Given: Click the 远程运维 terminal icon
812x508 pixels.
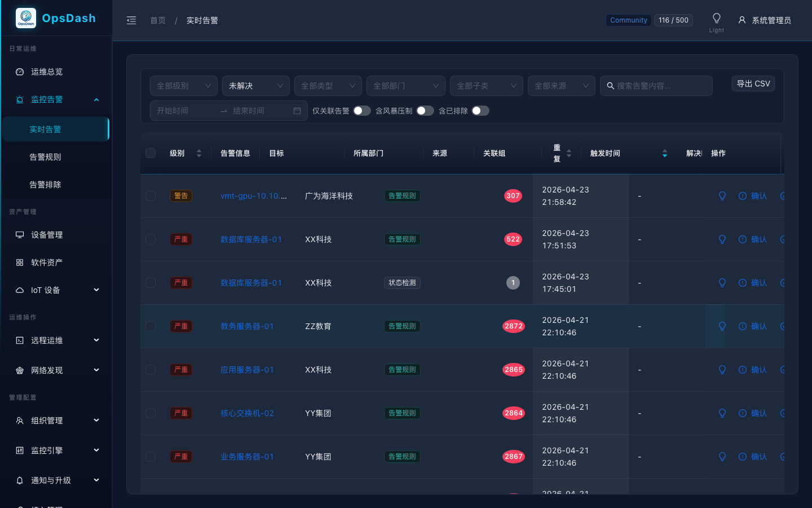Looking at the screenshot, I should click(20, 340).
